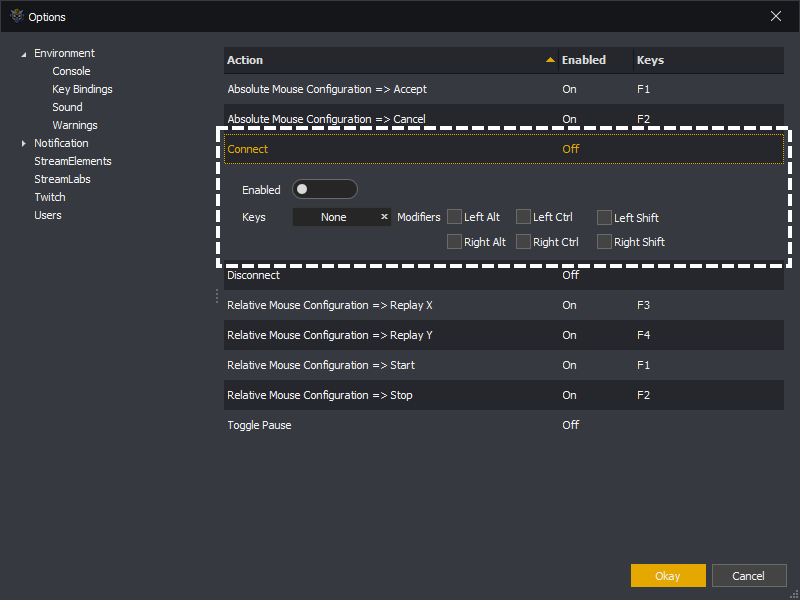
Task: Select StreamLabs in the sidebar
Action: (x=62, y=179)
